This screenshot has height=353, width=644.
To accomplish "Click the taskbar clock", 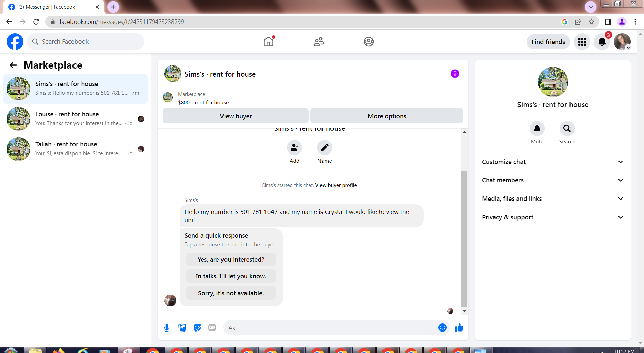I will click(624, 351).
